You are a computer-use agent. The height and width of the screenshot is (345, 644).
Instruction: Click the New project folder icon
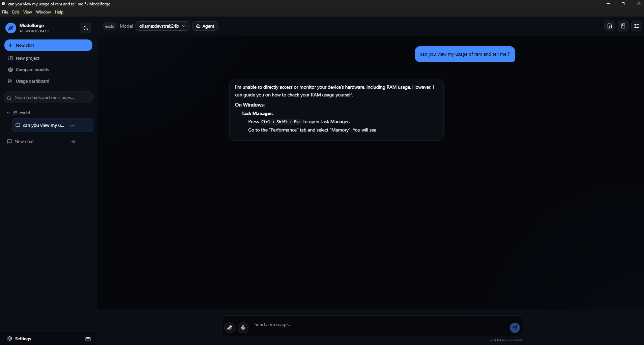coord(10,58)
